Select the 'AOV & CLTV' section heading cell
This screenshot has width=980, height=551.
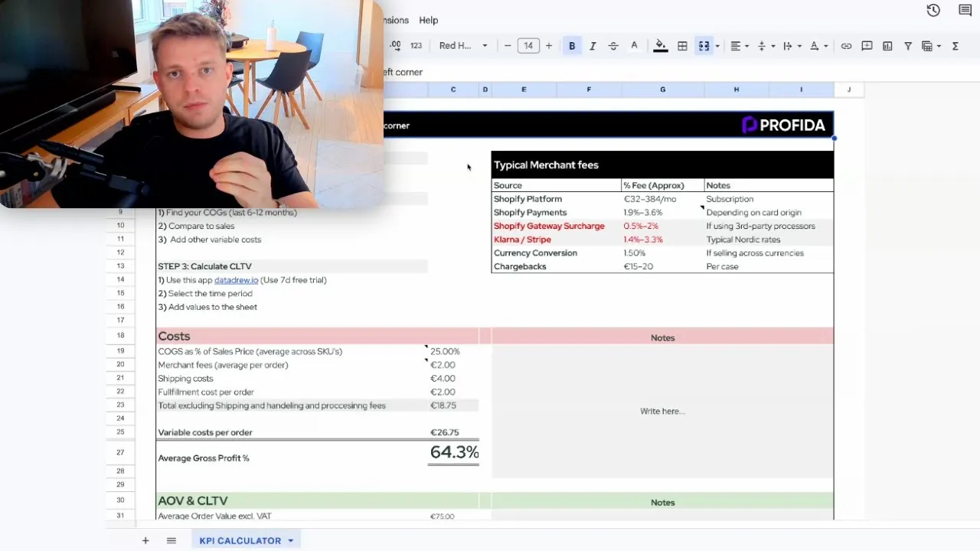pos(292,500)
